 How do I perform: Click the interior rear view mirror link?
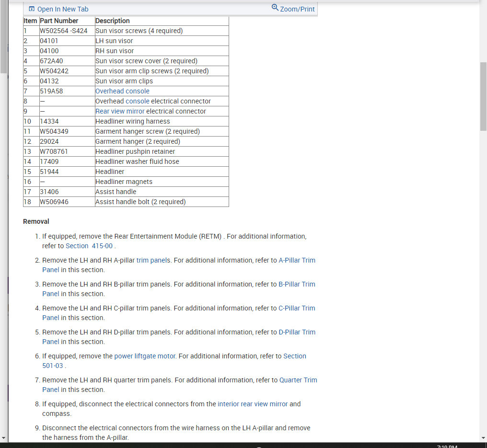[253, 404]
